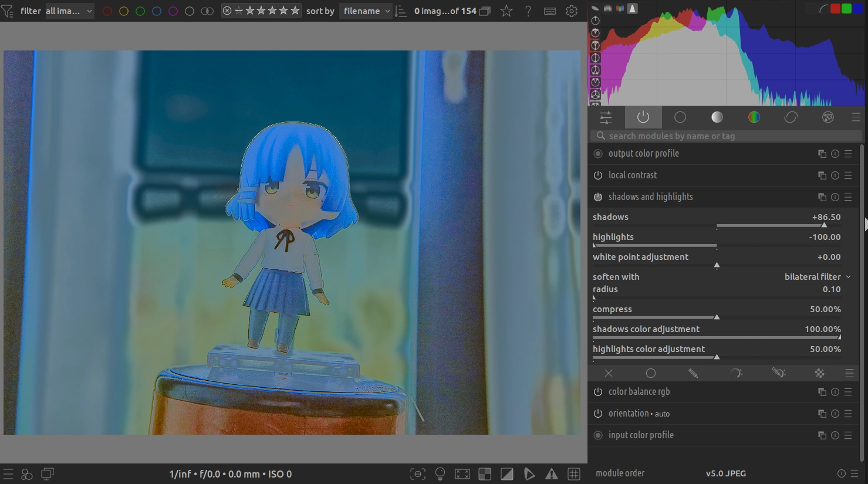
Task: Click the search modules by name field
Action: 726,136
